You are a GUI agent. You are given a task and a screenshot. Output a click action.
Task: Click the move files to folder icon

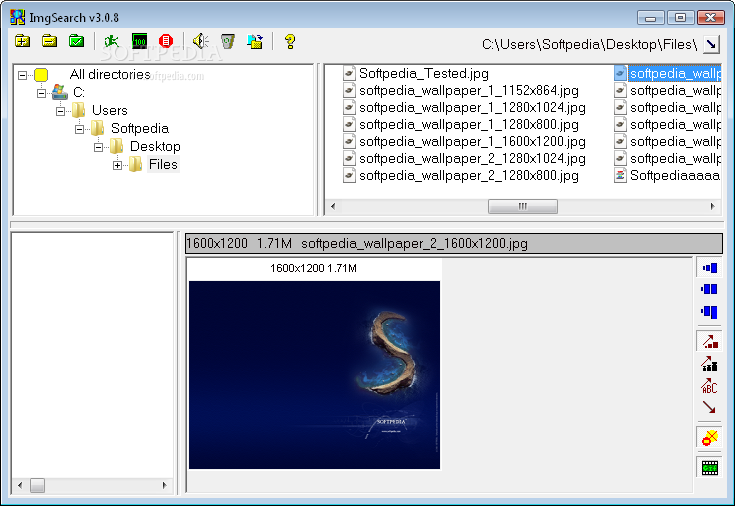point(255,41)
